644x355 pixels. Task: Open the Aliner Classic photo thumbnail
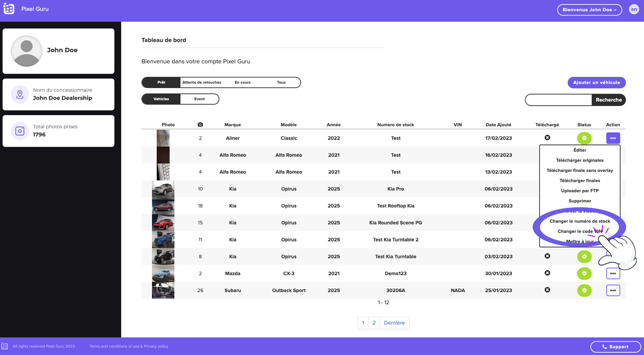163,138
